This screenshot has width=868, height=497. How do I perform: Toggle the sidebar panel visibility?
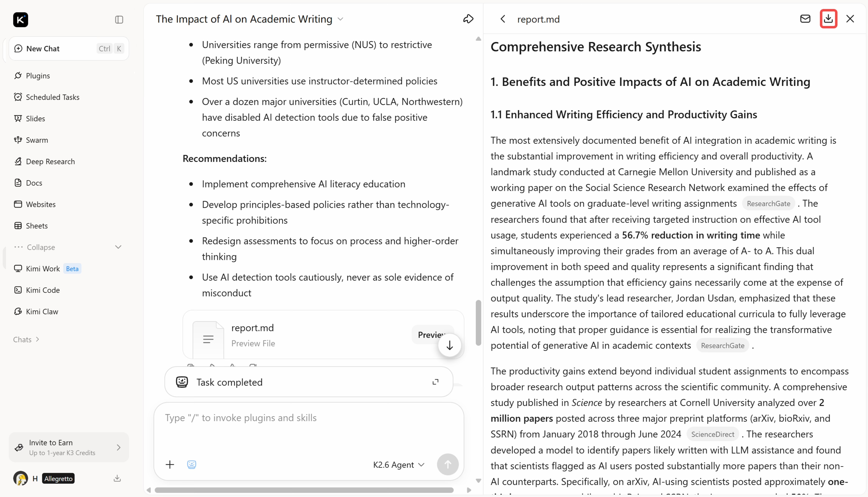coord(119,19)
